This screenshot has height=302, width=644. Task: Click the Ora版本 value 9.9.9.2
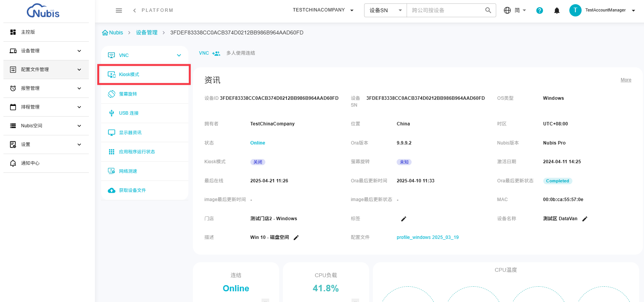pos(404,143)
